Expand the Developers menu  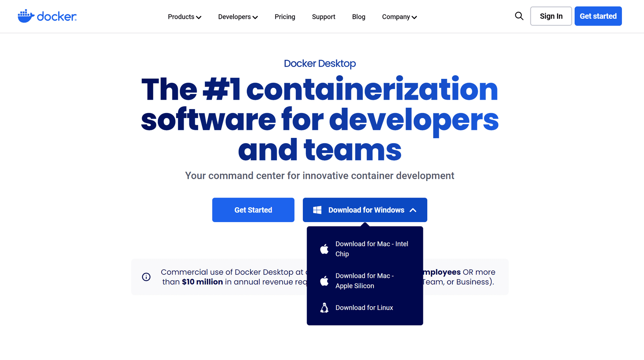(x=238, y=17)
